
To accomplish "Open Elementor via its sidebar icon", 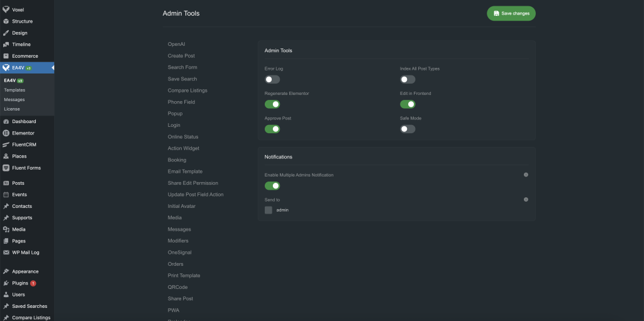I will pyautogui.click(x=6, y=133).
